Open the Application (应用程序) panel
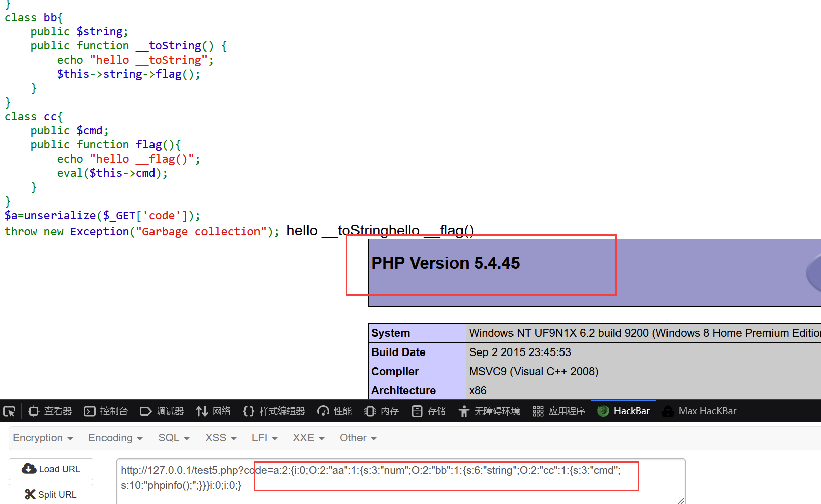Screen dimensions: 821x504 click(x=559, y=411)
